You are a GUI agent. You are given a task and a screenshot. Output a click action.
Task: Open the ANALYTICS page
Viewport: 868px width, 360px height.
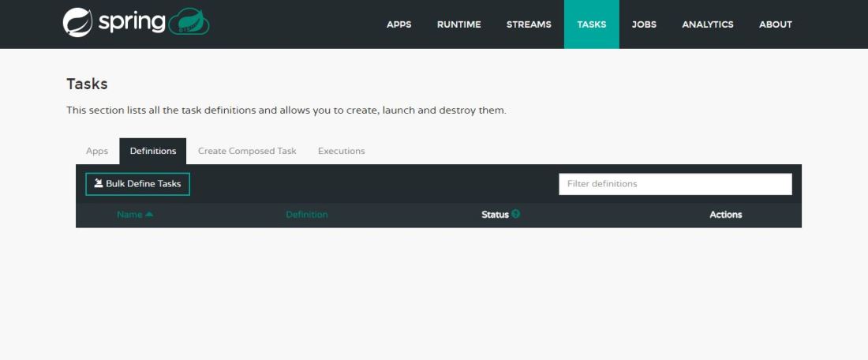pos(707,24)
